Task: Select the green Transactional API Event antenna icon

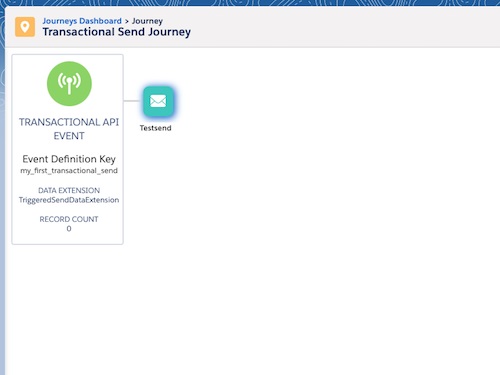Action: click(69, 84)
